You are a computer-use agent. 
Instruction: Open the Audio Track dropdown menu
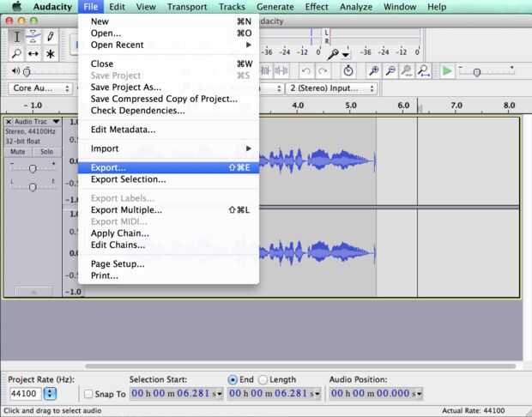point(57,122)
